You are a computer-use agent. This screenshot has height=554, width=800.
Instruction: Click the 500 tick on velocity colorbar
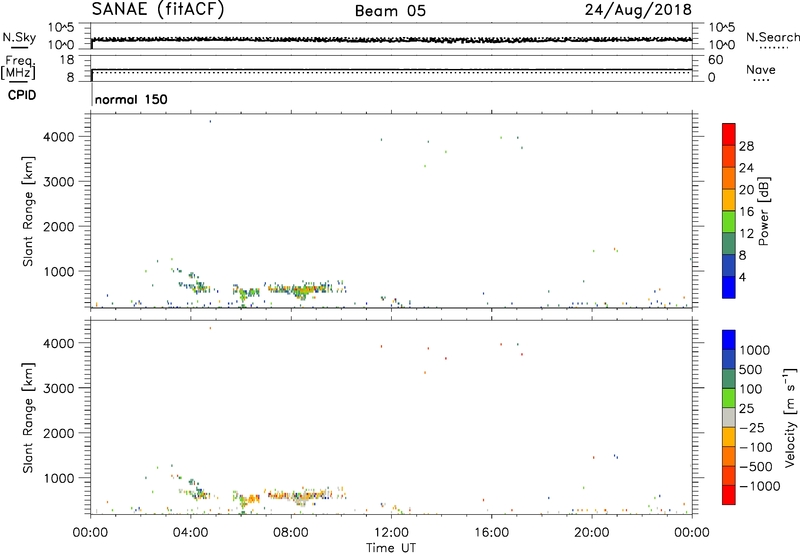751,369
